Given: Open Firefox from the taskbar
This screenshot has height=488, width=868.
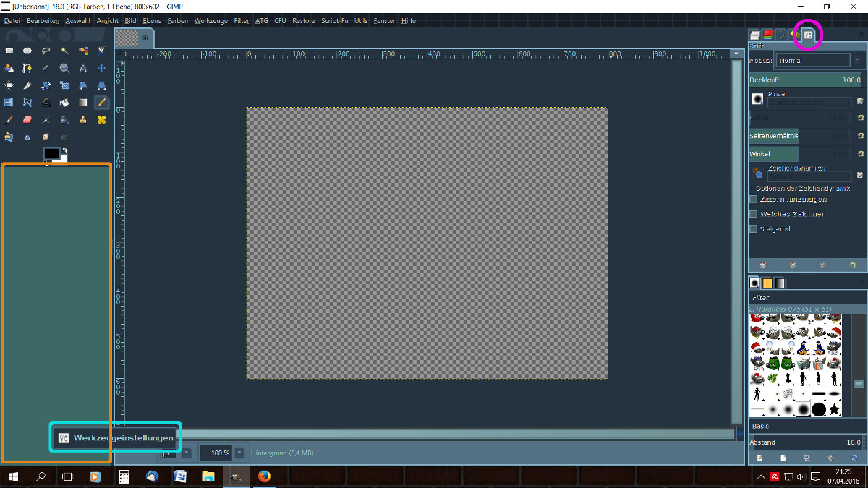Looking at the screenshot, I should (x=263, y=476).
